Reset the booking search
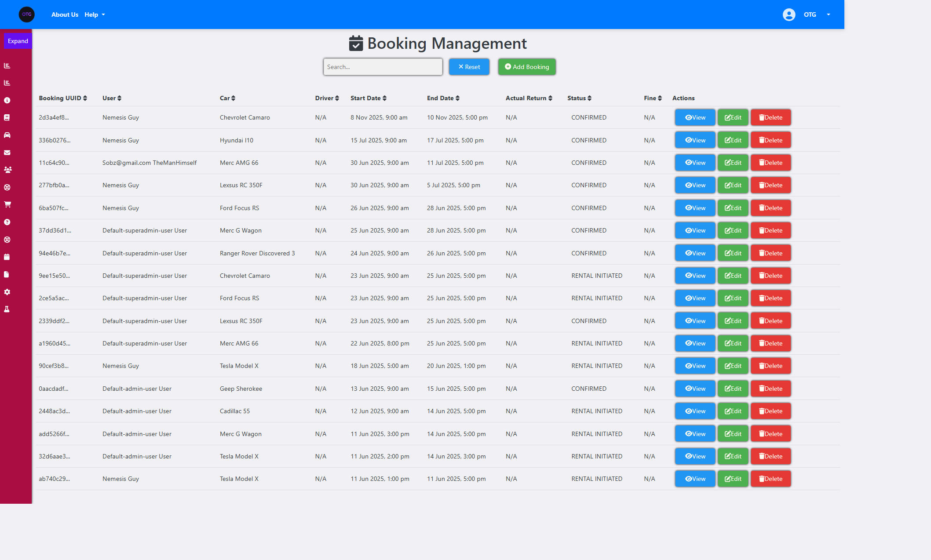 [469, 67]
